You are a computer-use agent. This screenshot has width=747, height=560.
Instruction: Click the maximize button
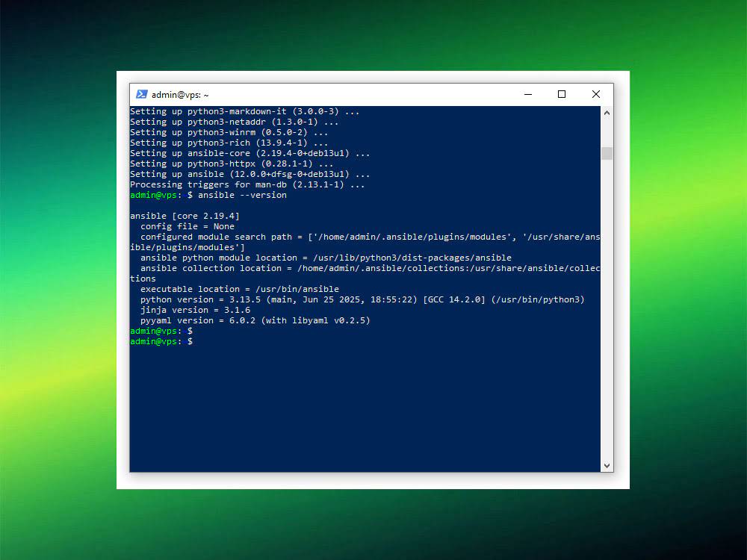point(562,94)
